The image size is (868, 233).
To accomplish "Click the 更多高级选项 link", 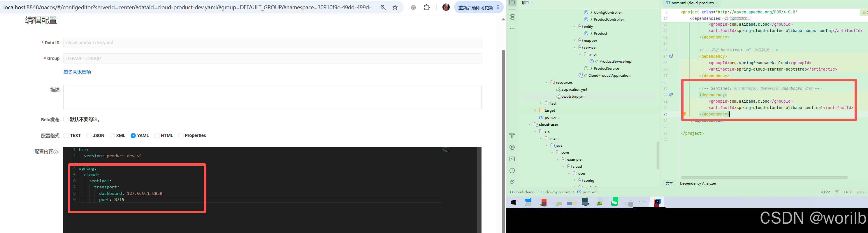I will [x=77, y=72].
